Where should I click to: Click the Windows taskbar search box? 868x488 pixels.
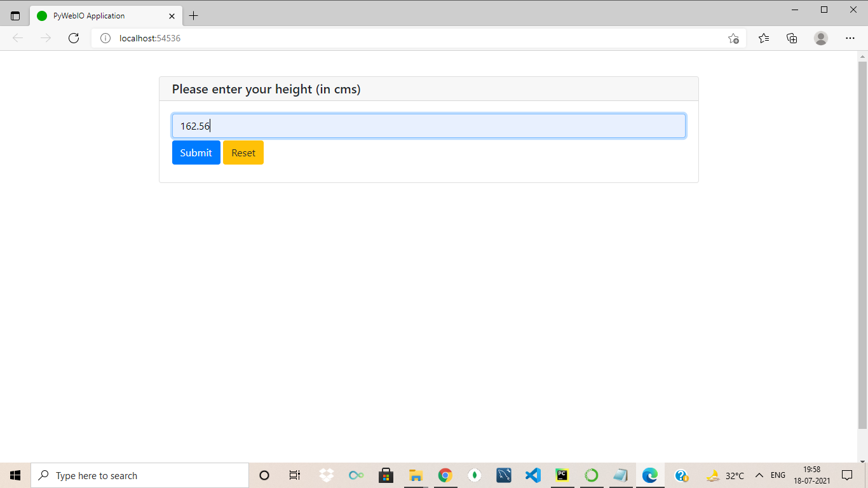140,475
